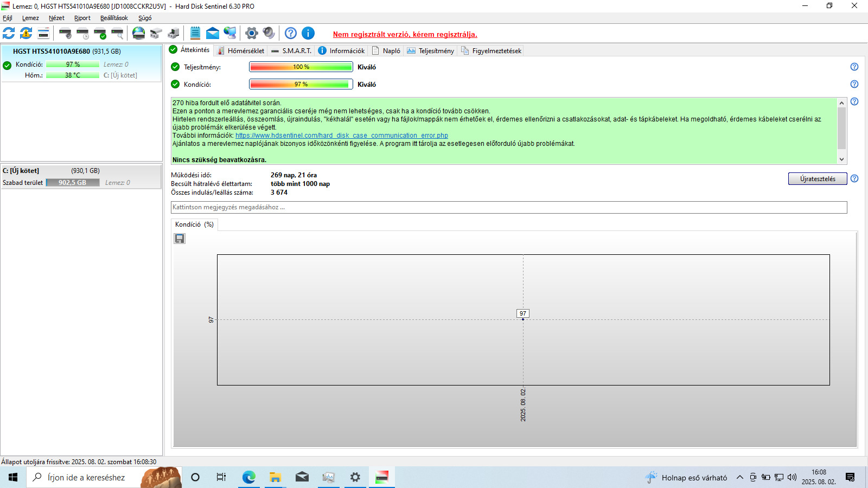The image size is (868, 488).
Task: Click the volume icon in the system tray
Action: 792,477
